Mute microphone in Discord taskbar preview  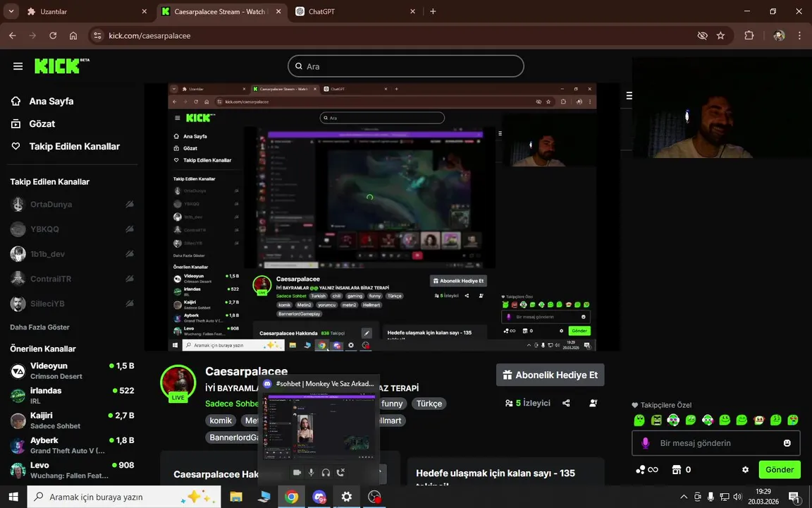click(x=312, y=473)
